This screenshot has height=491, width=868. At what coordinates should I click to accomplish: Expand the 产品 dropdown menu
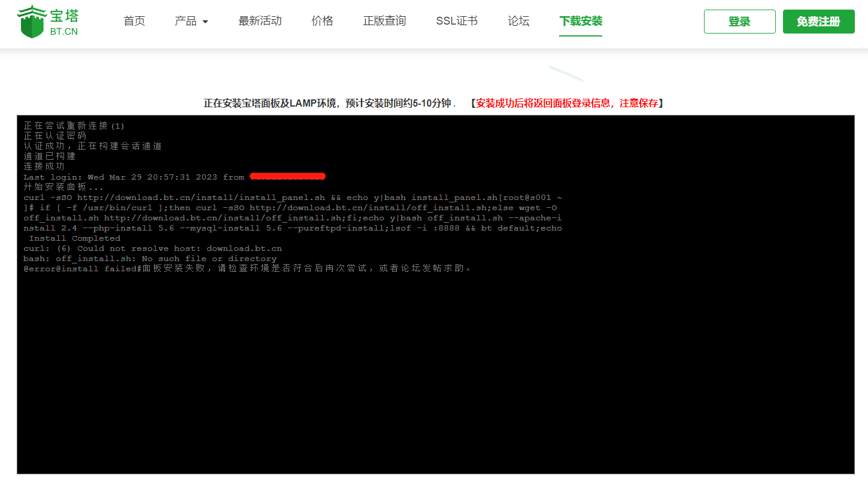(x=192, y=22)
